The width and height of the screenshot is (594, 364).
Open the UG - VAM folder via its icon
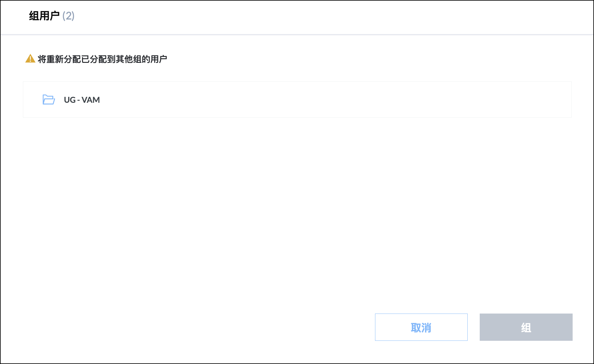pyautogui.click(x=49, y=100)
